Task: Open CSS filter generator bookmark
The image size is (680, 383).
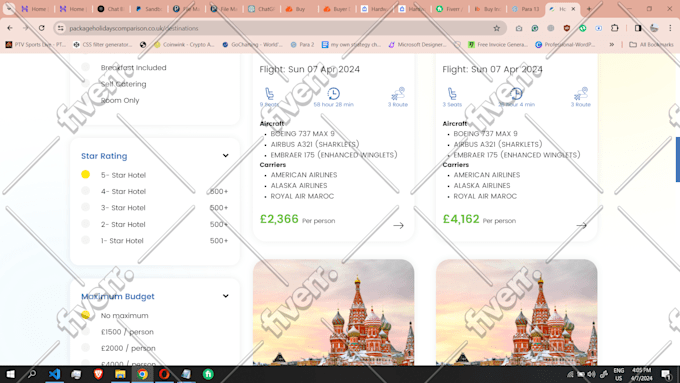Action: click(102, 44)
